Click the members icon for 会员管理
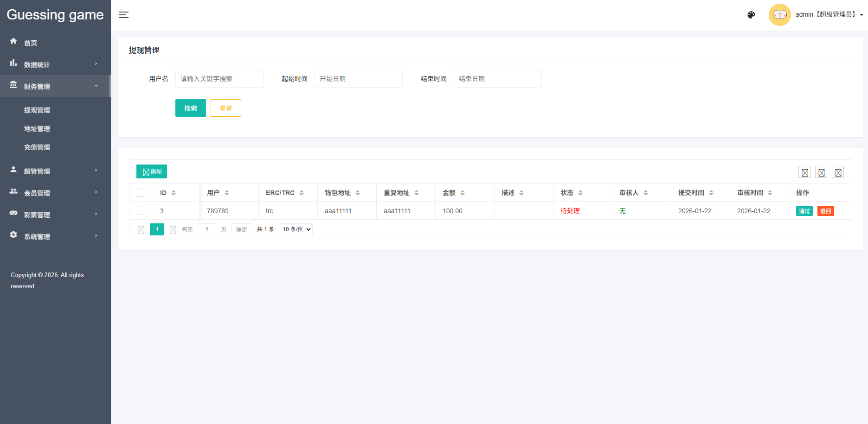Screen dimensions: 868x424 click(x=13, y=191)
